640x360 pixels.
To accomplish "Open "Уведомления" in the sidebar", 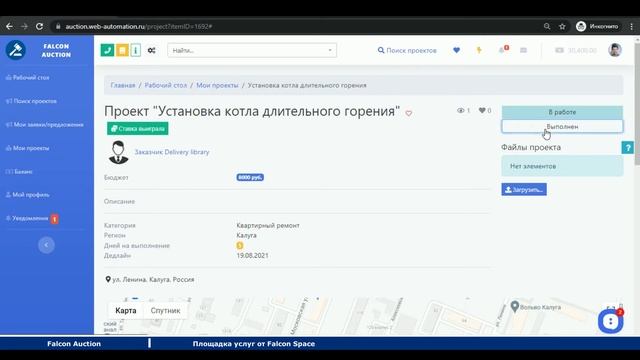I will (32, 219).
